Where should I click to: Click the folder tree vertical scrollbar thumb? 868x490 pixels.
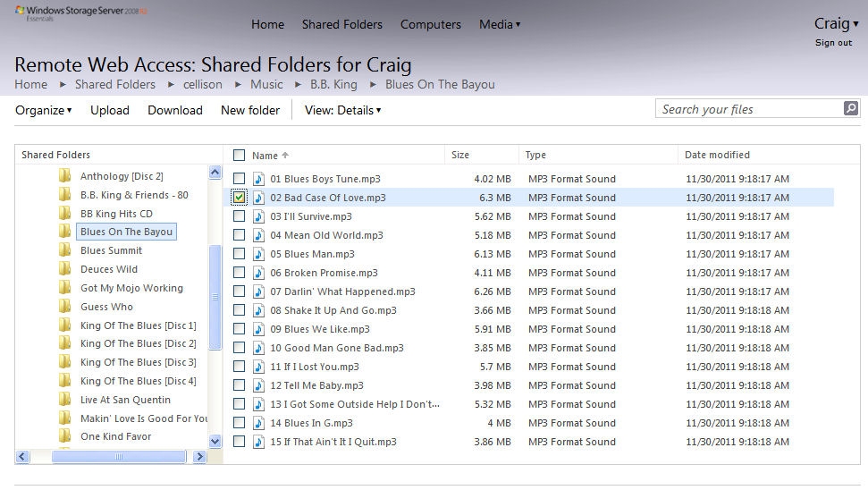215,298
